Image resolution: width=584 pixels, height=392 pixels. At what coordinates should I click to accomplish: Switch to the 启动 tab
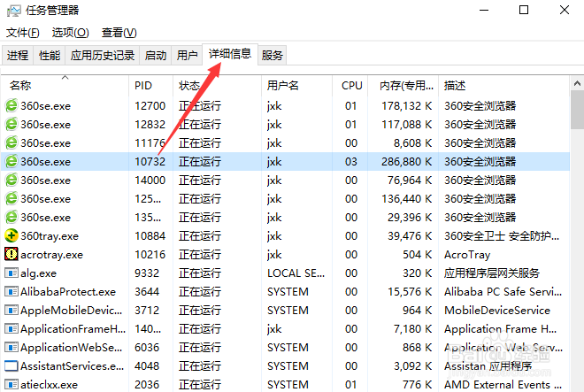[x=156, y=56]
